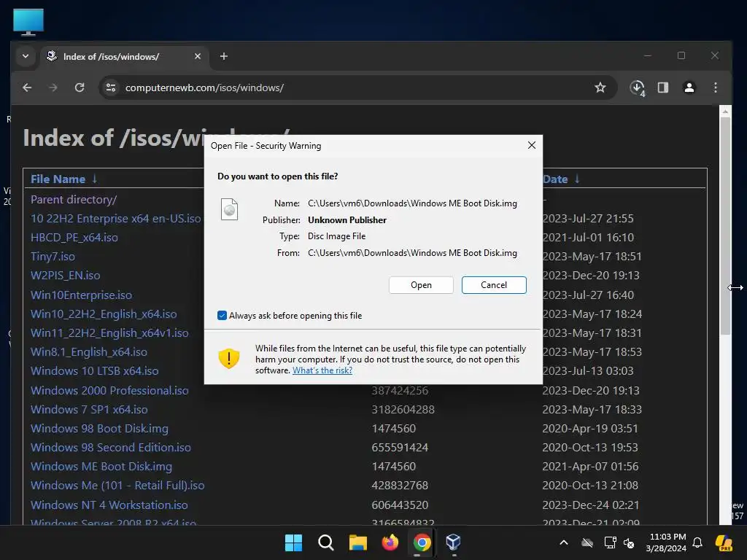Click the scrollbar up arrow
This screenshot has width=747, height=560.
click(725, 112)
